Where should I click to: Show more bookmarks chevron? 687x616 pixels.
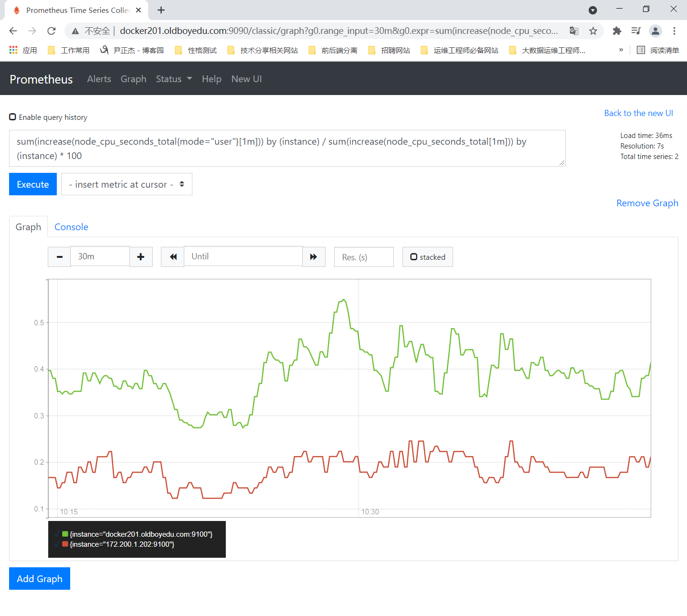pyautogui.click(x=621, y=50)
